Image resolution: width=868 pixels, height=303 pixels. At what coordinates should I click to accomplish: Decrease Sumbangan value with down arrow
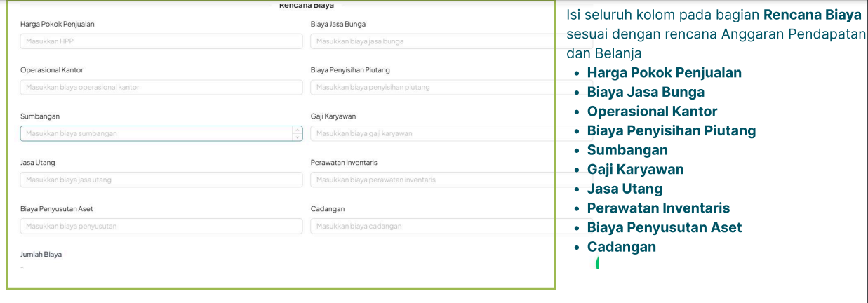point(298,137)
